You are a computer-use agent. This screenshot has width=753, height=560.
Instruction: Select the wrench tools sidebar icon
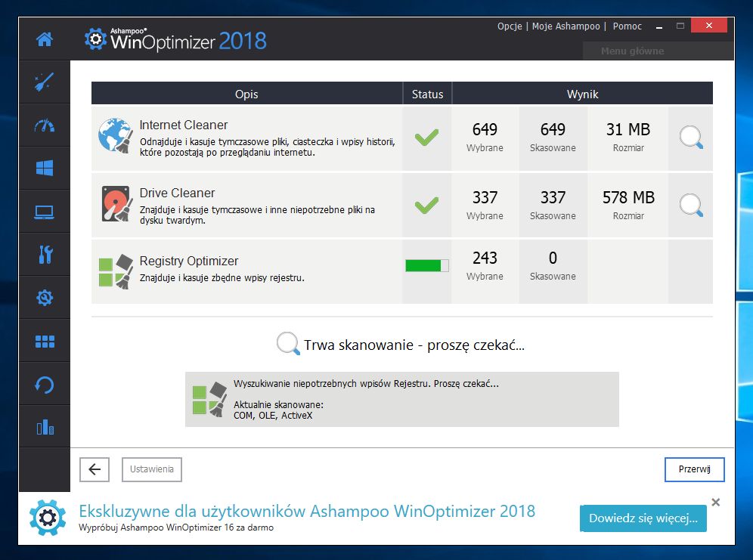tap(45, 255)
